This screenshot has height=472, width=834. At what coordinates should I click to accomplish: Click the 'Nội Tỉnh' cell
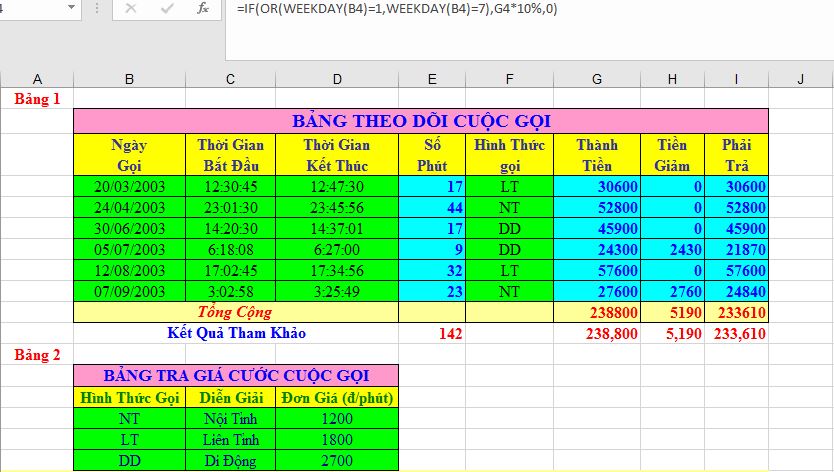[x=230, y=419]
